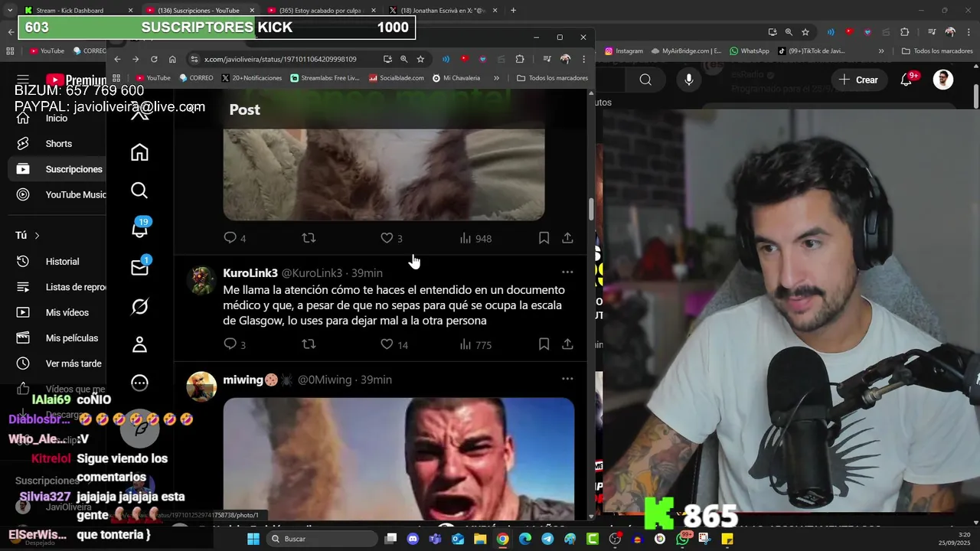Image resolution: width=980 pixels, height=551 pixels.
Task: Open X 'more' circle icon in sidebar
Action: point(139,383)
